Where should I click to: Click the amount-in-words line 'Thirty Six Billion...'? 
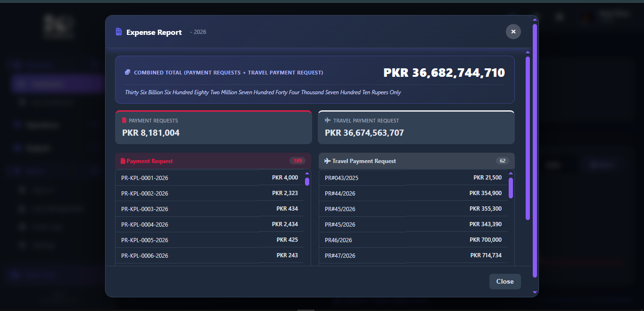pos(263,92)
